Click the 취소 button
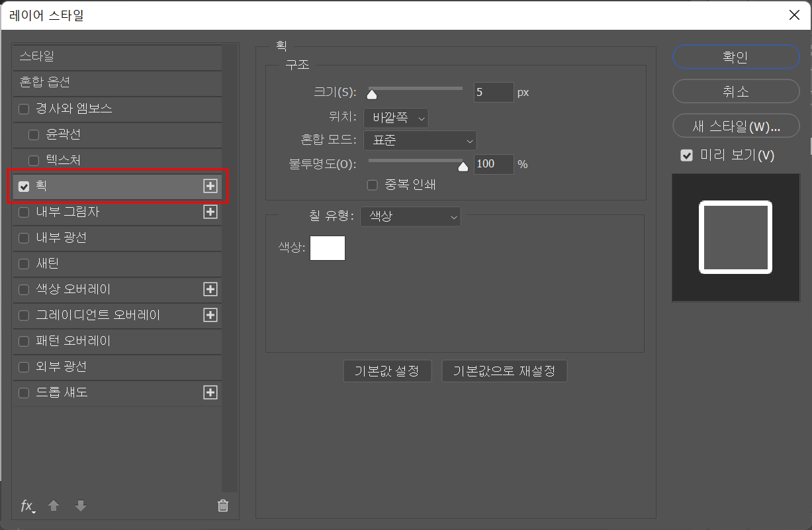 pos(736,91)
